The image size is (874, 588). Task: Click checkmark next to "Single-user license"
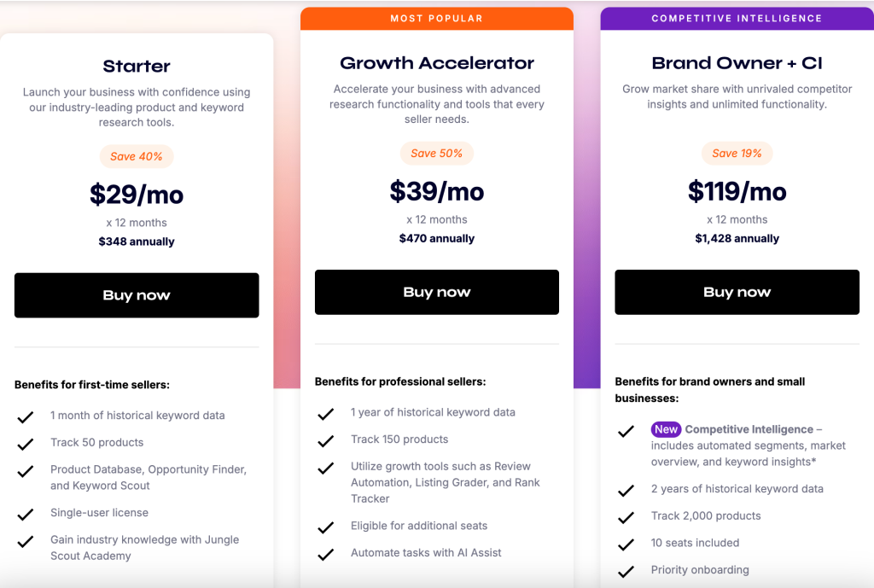26,514
